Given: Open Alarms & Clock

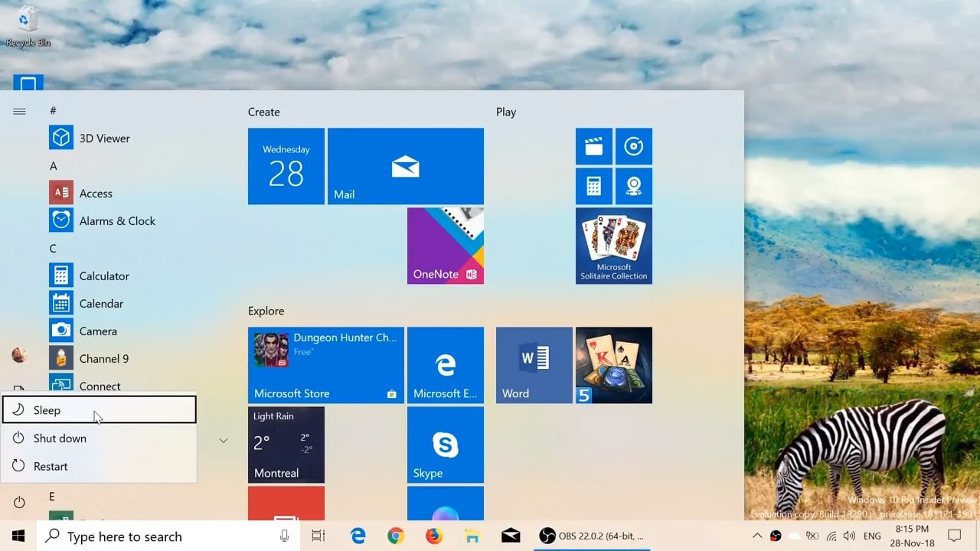Looking at the screenshot, I should (102, 220).
